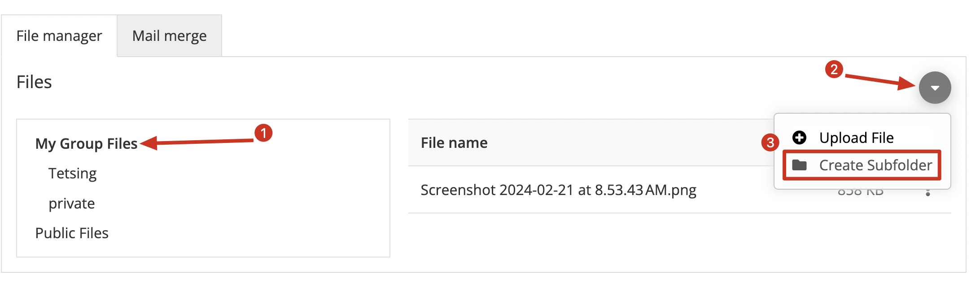
Task: Click the Files section heading
Action: pyautogui.click(x=34, y=82)
